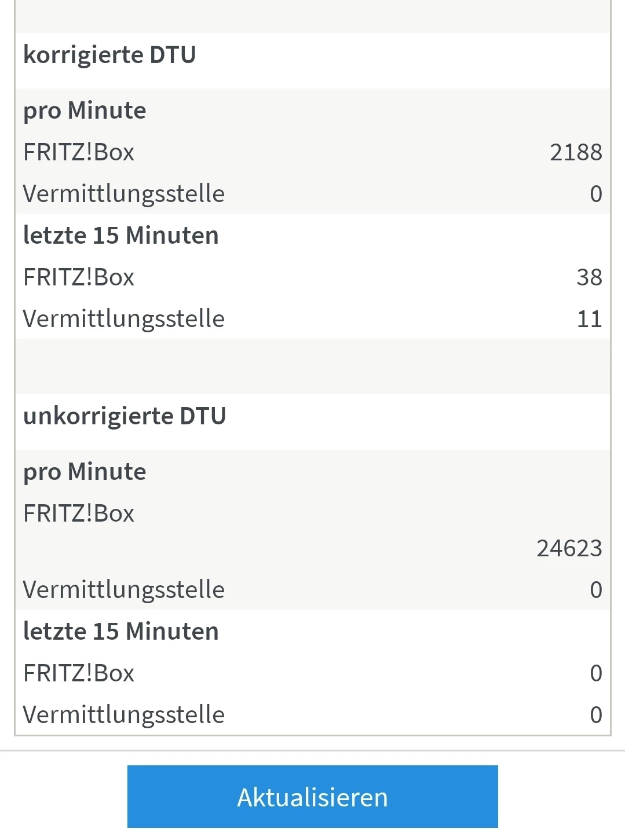Select the korrigierte DTU heading

pyautogui.click(x=109, y=55)
